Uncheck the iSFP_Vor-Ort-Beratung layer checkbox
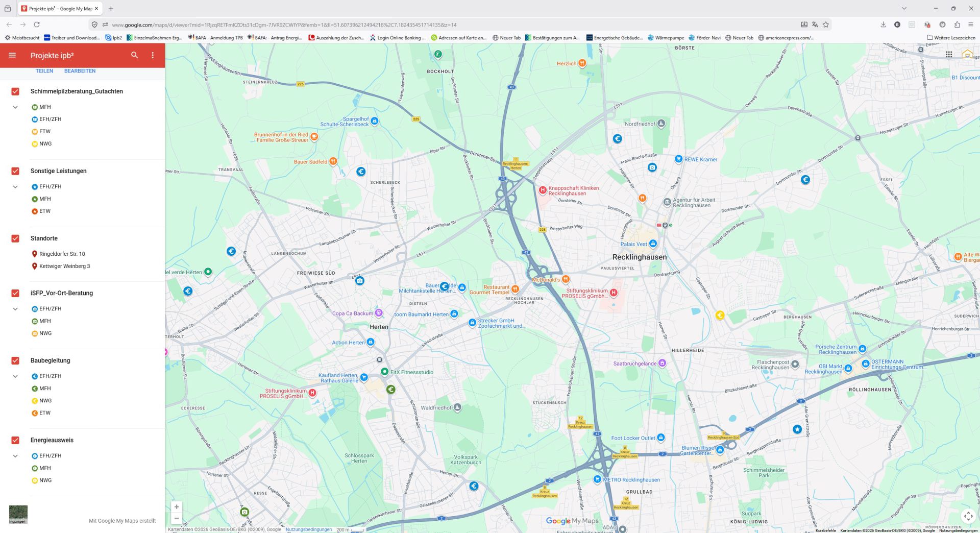 click(x=15, y=293)
